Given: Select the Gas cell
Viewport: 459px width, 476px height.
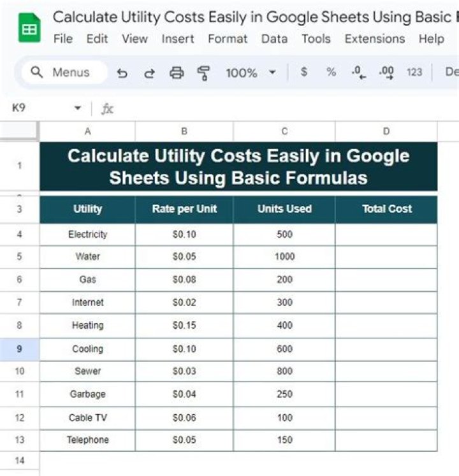Looking at the screenshot, I should point(87,280).
